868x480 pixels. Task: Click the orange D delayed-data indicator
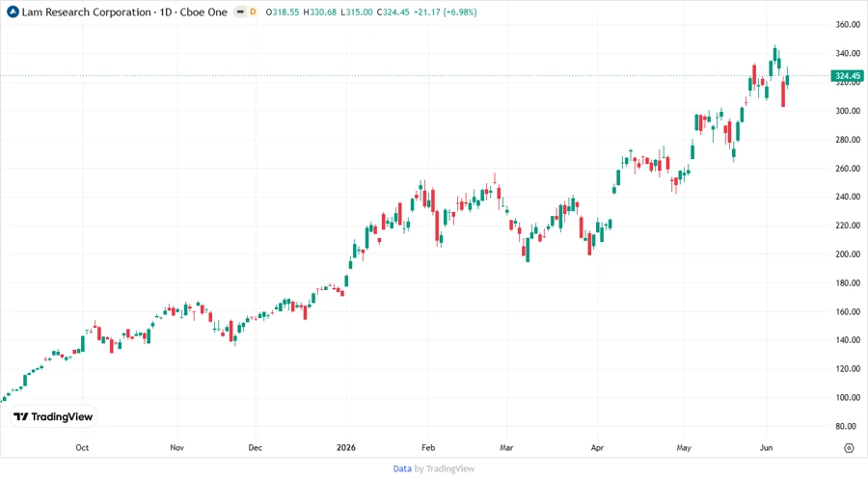click(253, 12)
